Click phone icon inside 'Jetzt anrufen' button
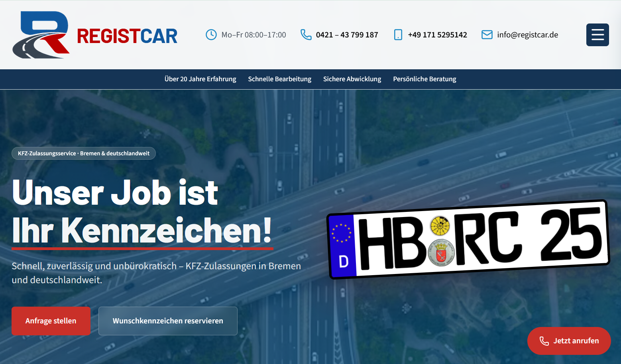The image size is (621, 364). click(x=544, y=341)
